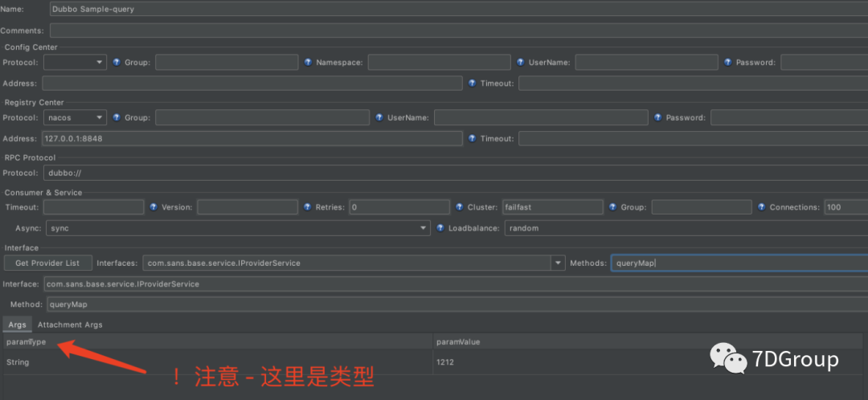The image size is (868, 400).
Task: Open Registry Center Protocol nacos dropdown
Action: 75,117
